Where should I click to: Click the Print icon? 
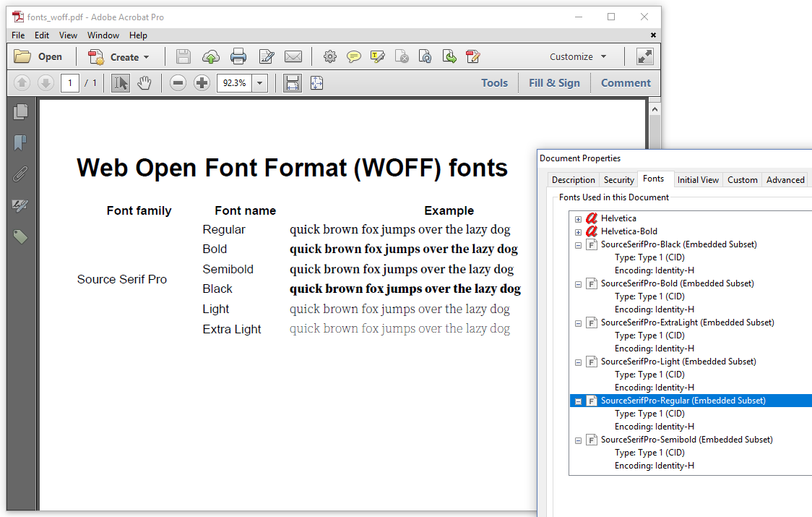(238, 56)
